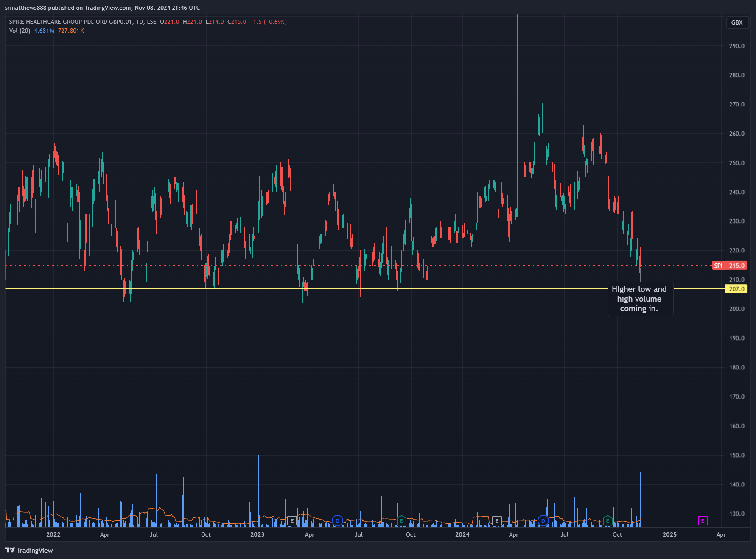Image resolution: width=756 pixels, height=559 pixels.
Task: Click the '2025' time axis label
Action: pos(670,534)
